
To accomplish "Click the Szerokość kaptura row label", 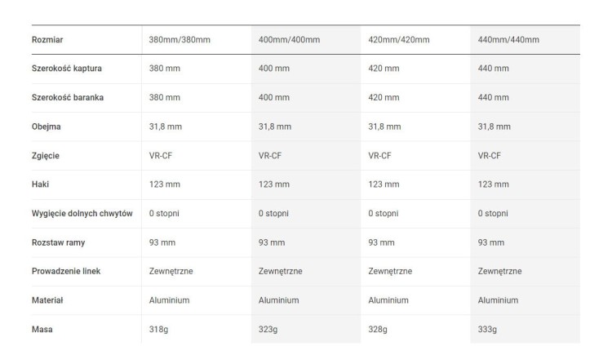I will pyautogui.click(x=67, y=69).
